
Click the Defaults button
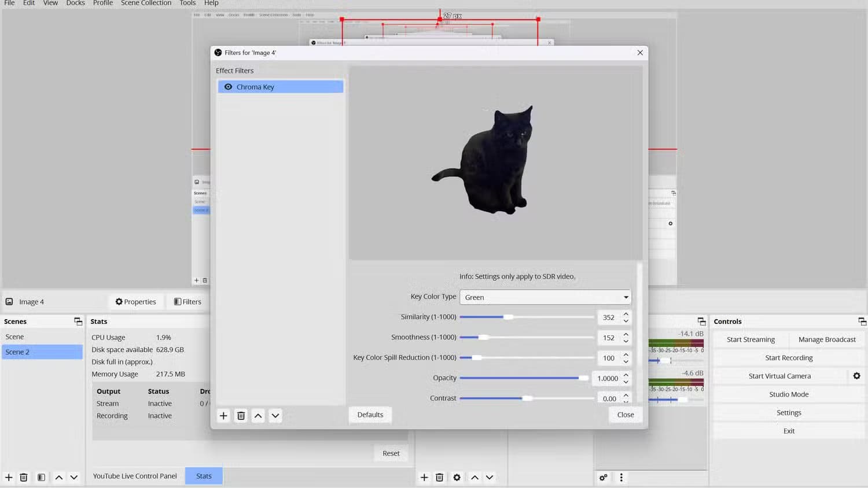click(370, 415)
